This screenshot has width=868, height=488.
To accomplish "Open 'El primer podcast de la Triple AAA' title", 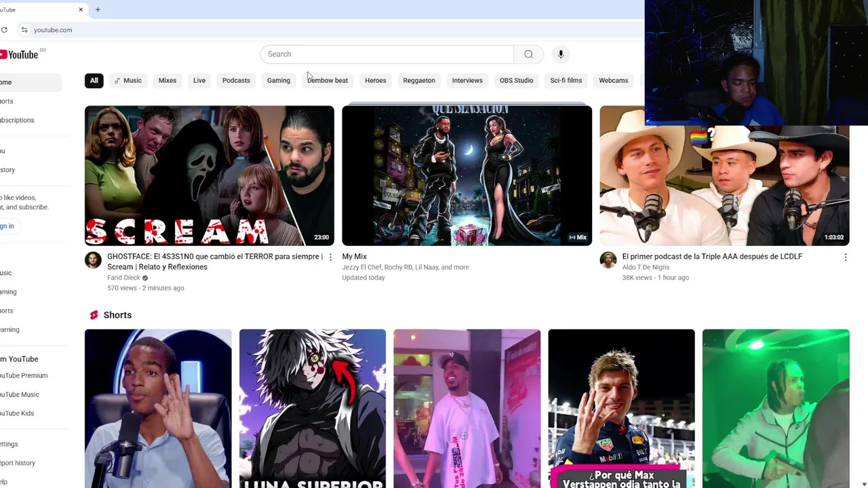I will click(x=712, y=257).
